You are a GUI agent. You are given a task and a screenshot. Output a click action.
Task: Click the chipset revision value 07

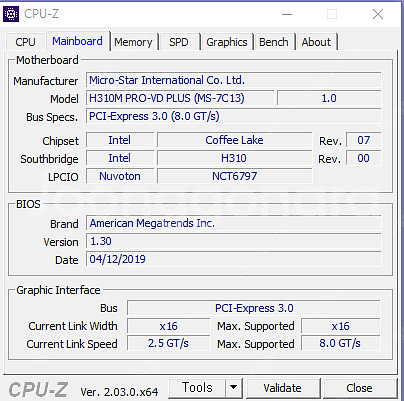click(363, 140)
